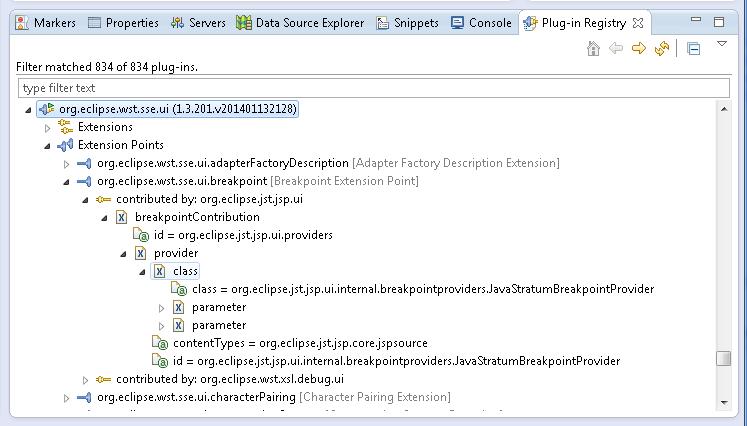Screen dimensions: 747x426
Task: Click the Extensions node icon
Action: click(65, 127)
